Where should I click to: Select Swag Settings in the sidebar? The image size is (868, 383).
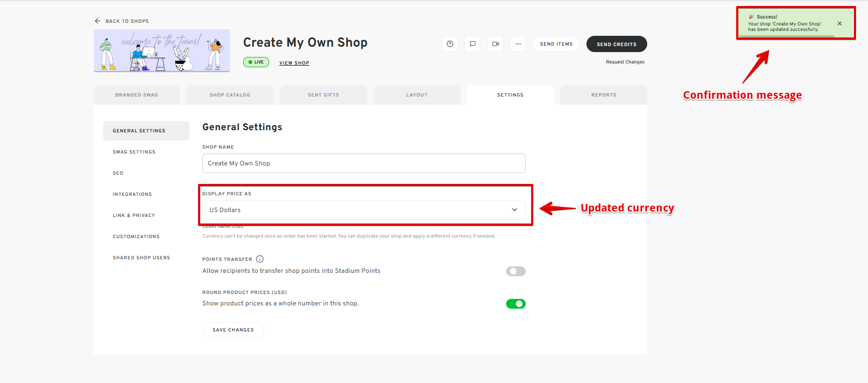(x=134, y=152)
